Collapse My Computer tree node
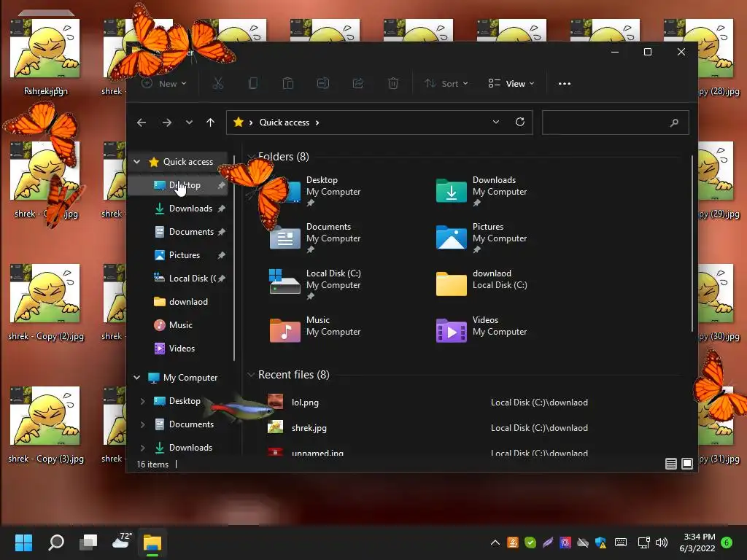 (136, 377)
